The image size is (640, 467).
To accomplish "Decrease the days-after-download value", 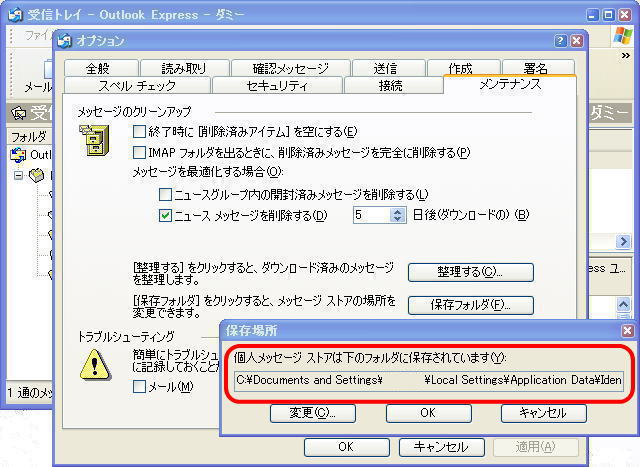I will [398, 219].
